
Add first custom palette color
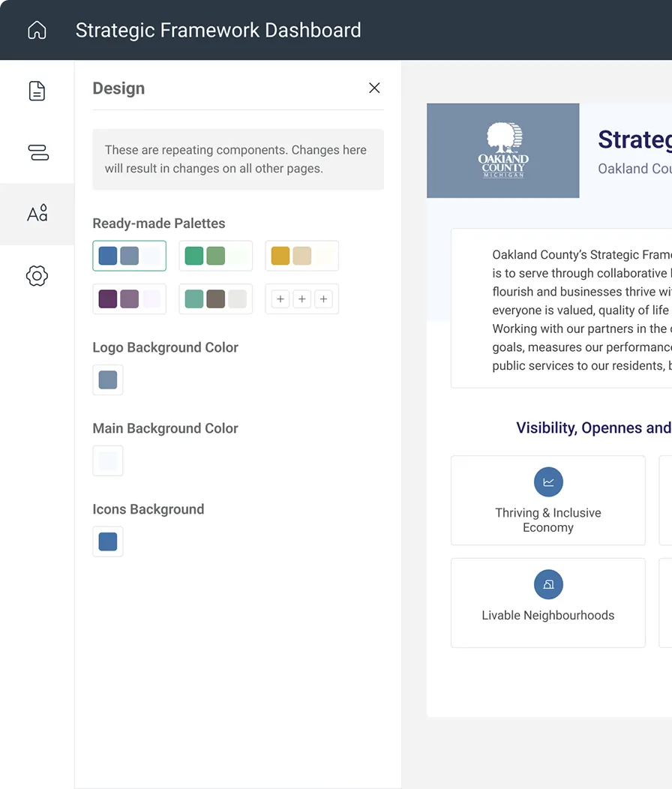coord(280,299)
